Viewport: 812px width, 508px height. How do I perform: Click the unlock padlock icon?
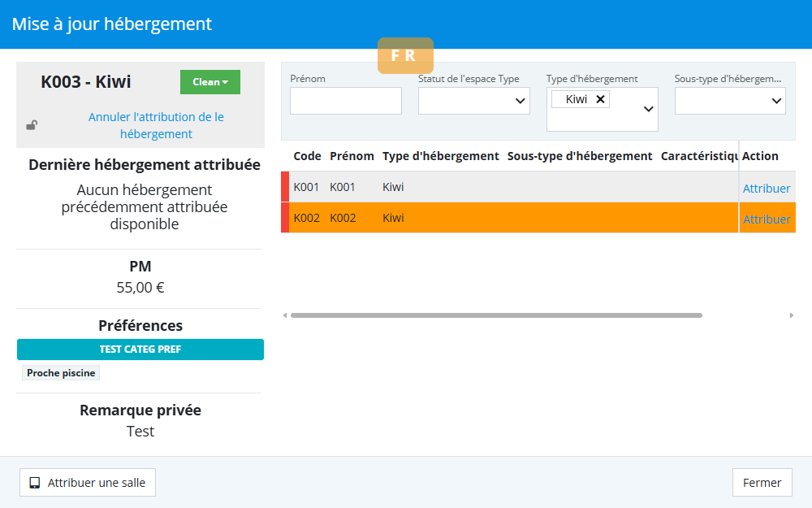click(x=32, y=125)
